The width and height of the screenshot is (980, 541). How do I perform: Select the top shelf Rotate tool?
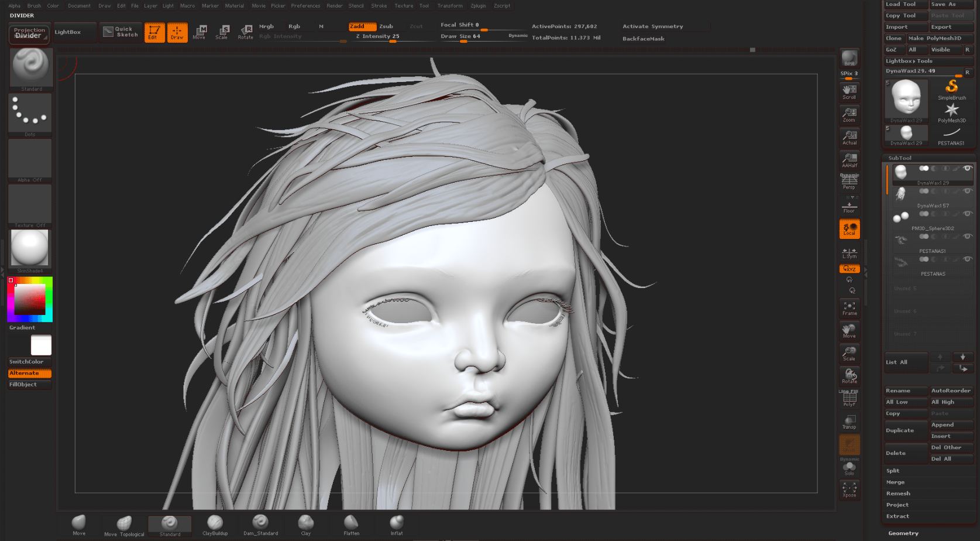click(x=245, y=32)
